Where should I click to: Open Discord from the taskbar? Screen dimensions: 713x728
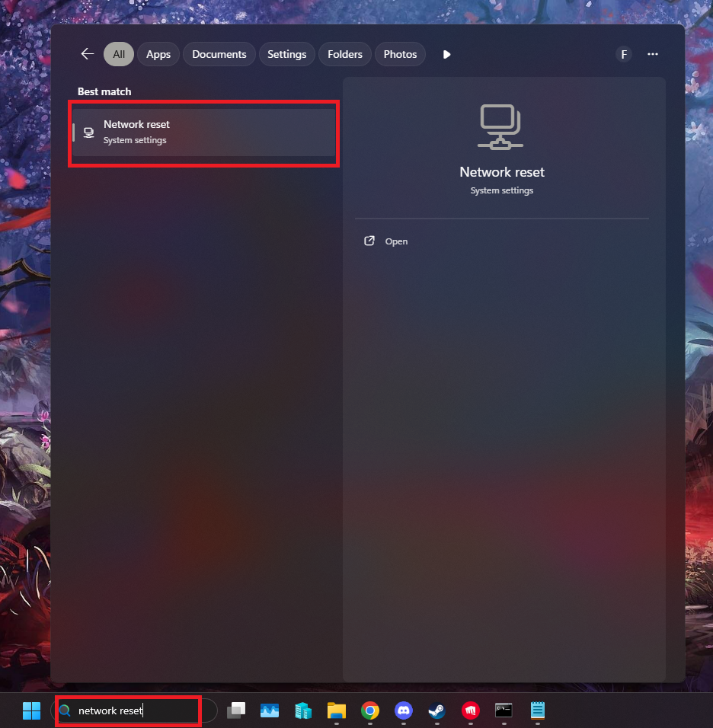(x=404, y=710)
